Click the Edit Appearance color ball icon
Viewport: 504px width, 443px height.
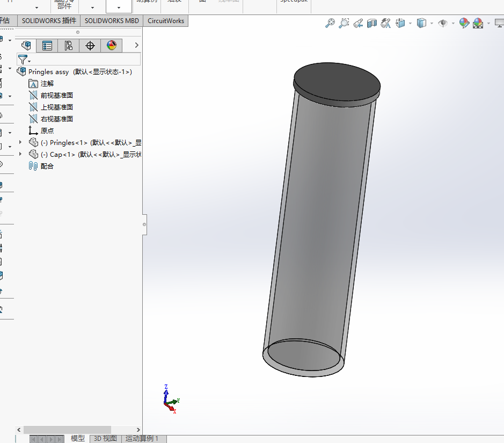464,23
